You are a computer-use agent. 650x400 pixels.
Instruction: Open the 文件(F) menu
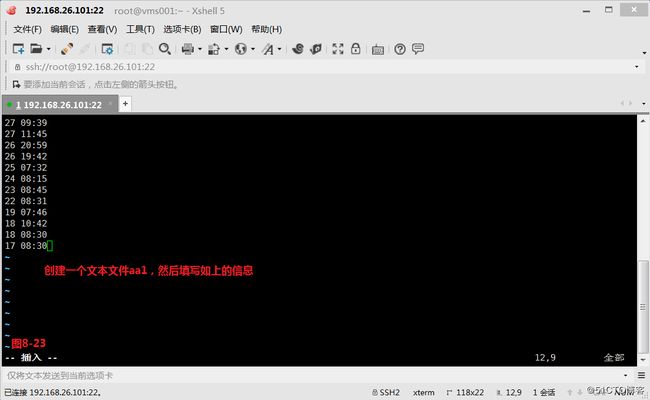(27, 29)
